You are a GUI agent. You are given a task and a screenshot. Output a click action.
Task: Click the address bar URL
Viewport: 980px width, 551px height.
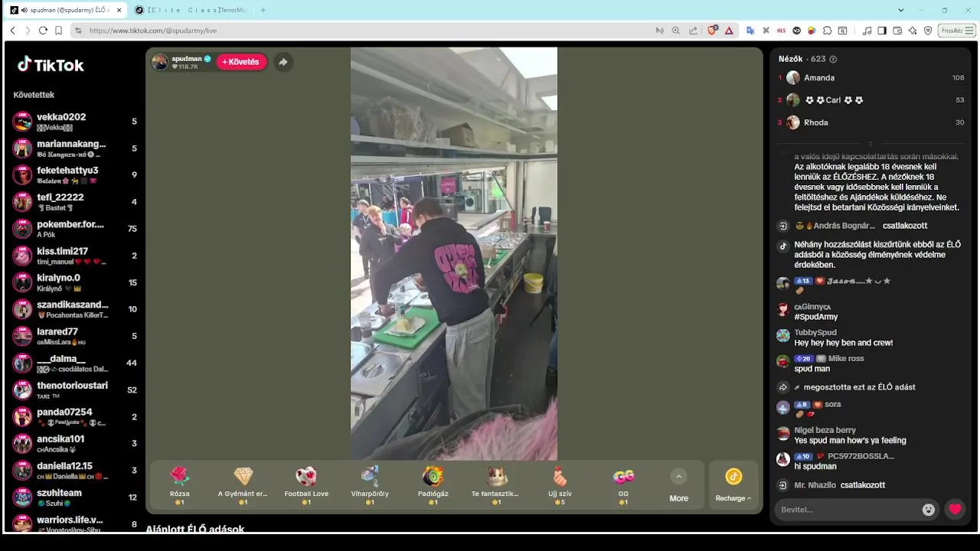(153, 31)
